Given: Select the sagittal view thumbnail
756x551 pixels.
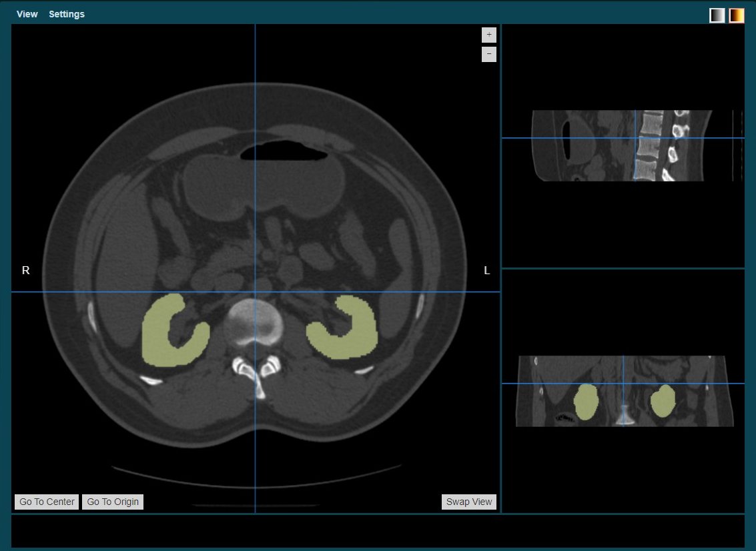Looking at the screenshot, I should tap(622, 145).
